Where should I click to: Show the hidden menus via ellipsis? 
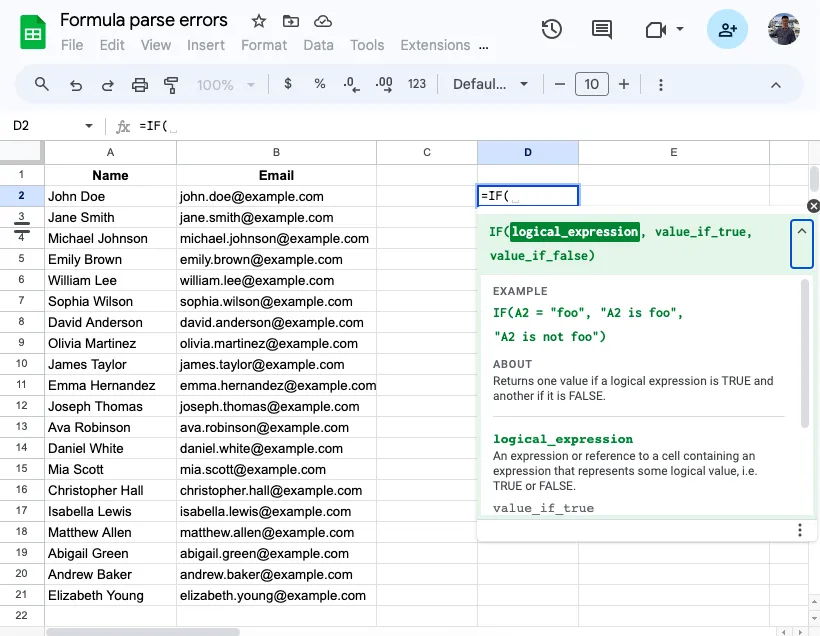483,47
